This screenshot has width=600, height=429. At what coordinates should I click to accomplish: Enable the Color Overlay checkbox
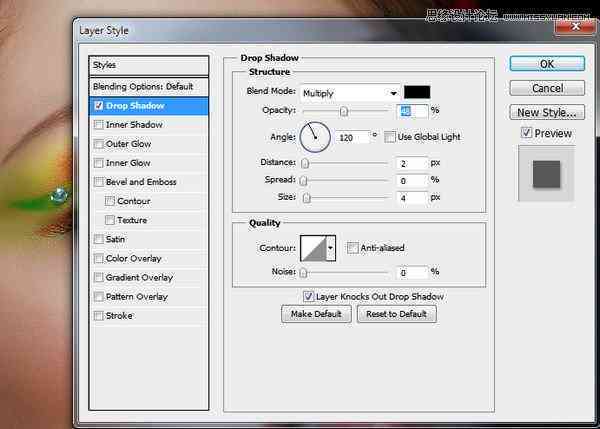[98, 258]
